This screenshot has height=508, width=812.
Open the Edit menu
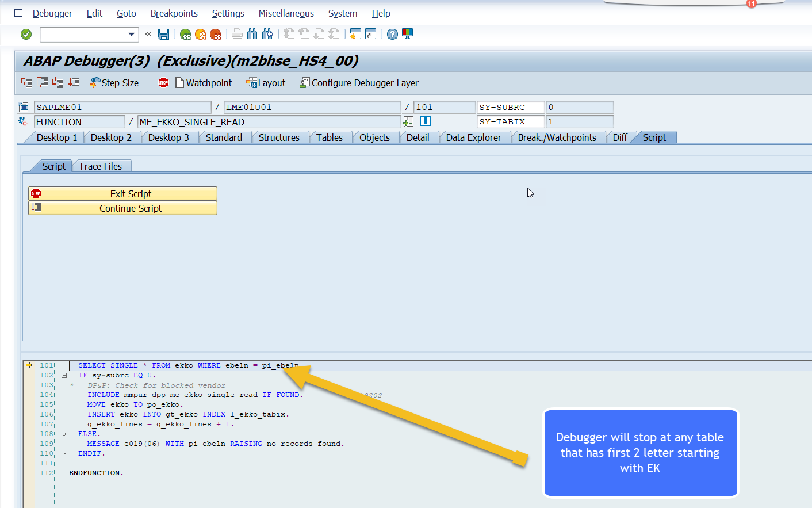[94, 13]
